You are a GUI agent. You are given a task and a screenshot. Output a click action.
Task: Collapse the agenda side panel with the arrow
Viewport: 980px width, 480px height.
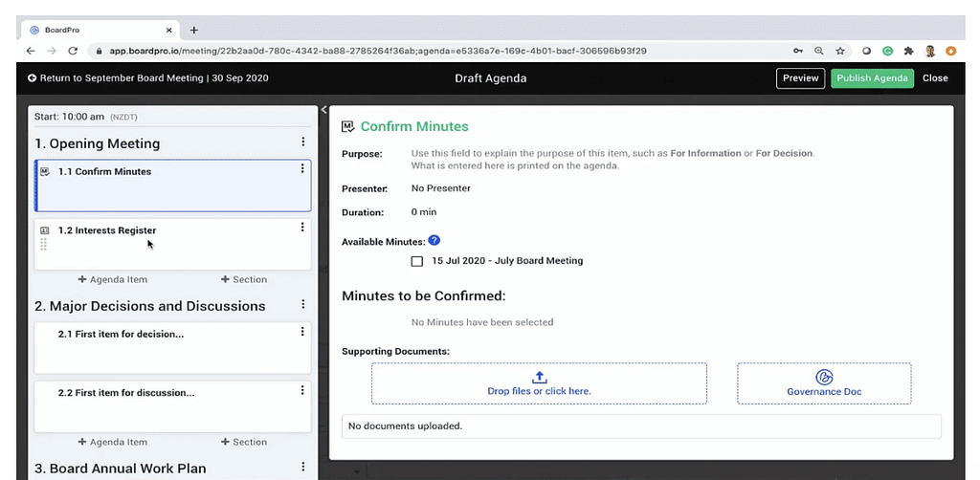[x=323, y=110]
